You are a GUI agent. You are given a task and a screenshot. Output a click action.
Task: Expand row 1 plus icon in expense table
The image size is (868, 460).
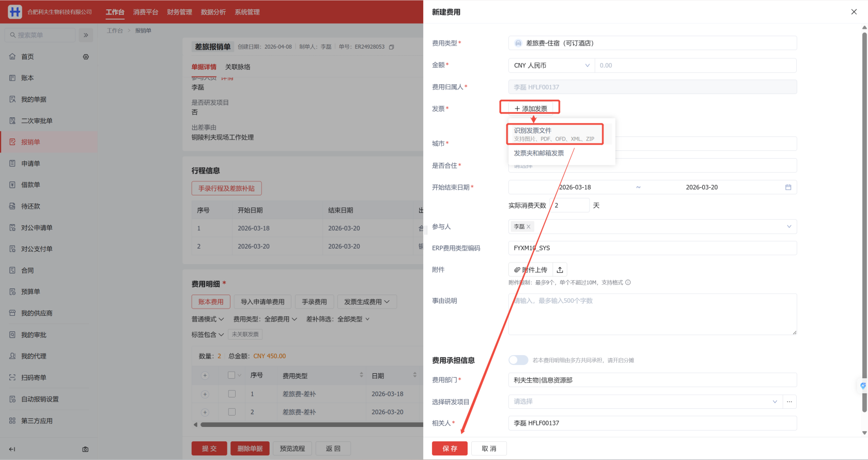[x=205, y=394]
